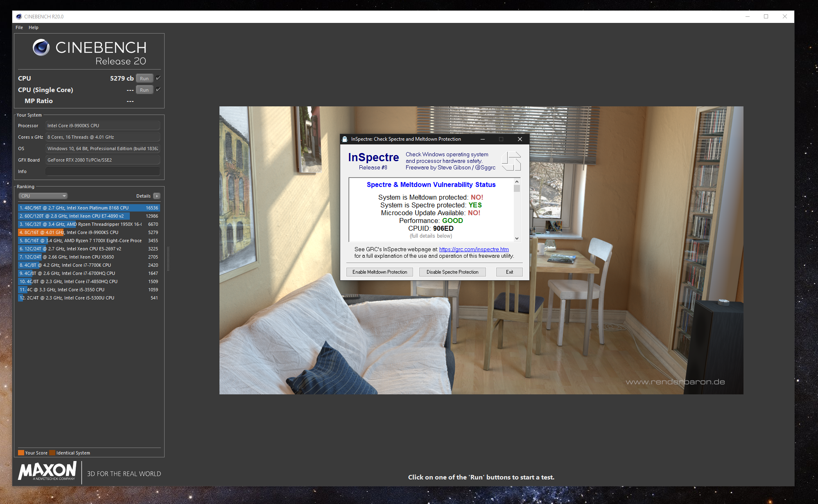The image size is (818, 504).
Task: Click the GFX Board field GeForce RTX 2080 Ti
Action: (102, 160)
